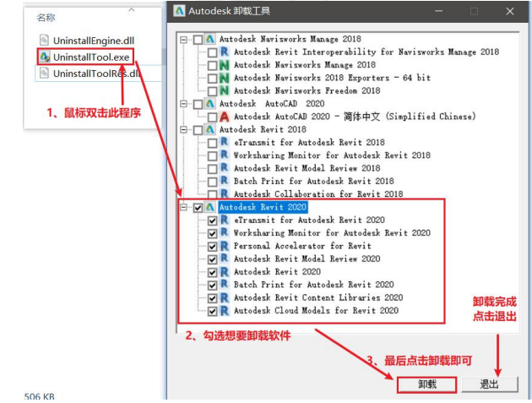Click Revit Content Libraries 2020 icon

tap(225, 297)
